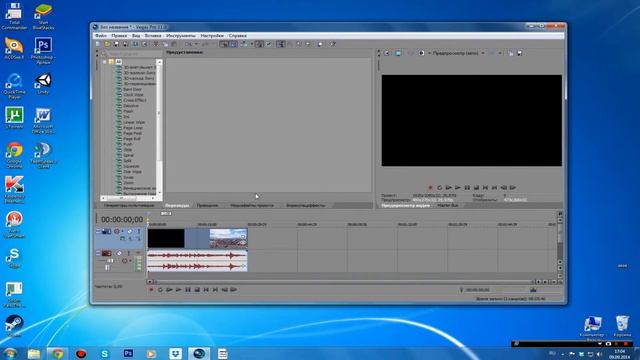Viewport: 640px width, 360px height.
Task: Open a project via yellow folder toolbar icon
Action: pos(107,44)
